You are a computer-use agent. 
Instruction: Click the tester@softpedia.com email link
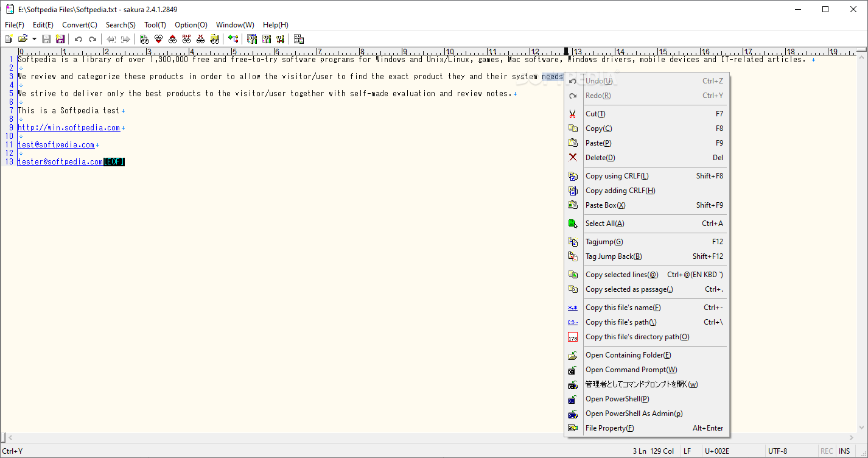pos(60,162)
